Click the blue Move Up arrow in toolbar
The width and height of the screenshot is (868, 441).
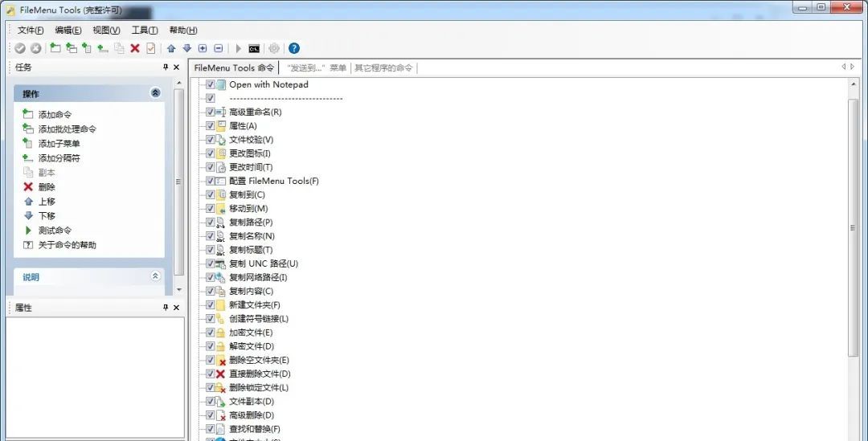tap(171, 49)
